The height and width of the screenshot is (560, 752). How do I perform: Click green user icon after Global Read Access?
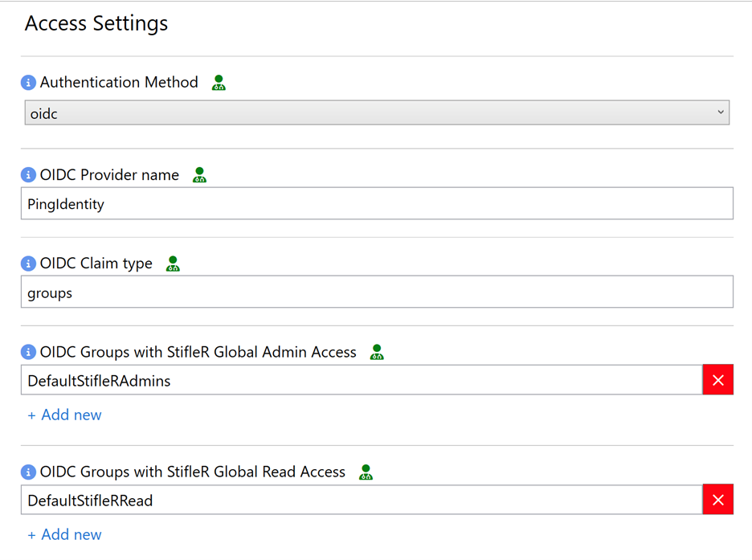(x=366, y=472)
